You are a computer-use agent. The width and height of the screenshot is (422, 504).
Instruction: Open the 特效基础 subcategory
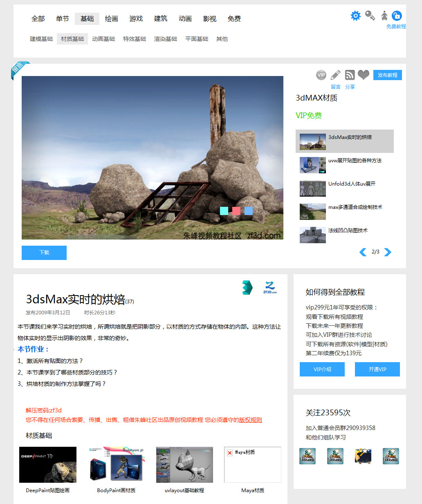pos(135,39)
